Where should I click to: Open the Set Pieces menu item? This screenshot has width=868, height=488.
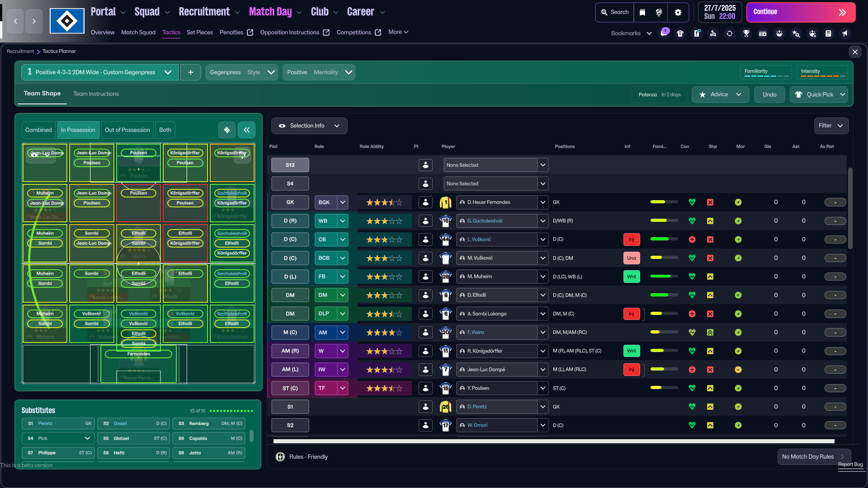pos(199,33)
